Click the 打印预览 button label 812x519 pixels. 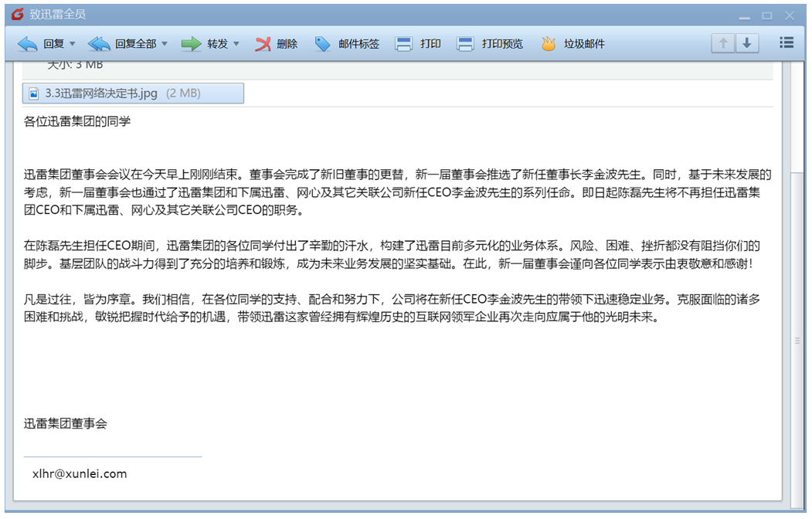(502, 44)
